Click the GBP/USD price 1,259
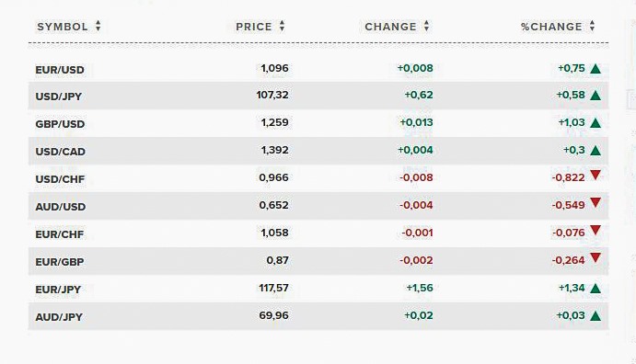Image resolution: width=636 pixels, height=364 pixels. [x=274, y=122]
